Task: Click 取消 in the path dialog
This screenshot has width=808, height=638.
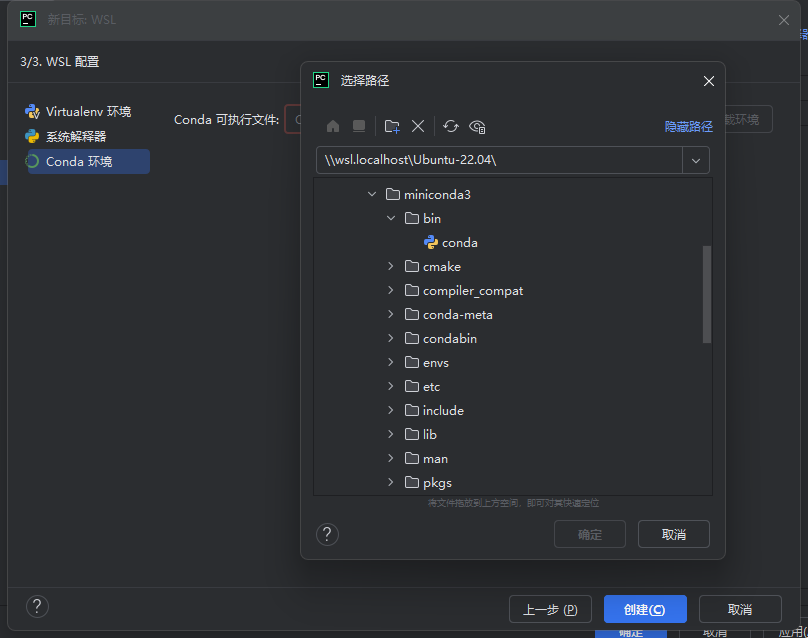Action: (674, 534)
